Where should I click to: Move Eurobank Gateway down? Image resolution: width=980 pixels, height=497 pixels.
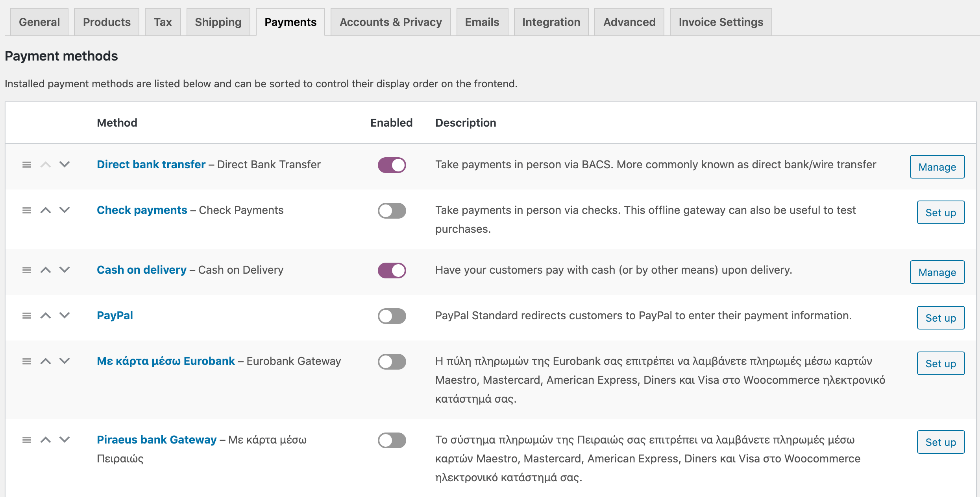tap(65, 361)
